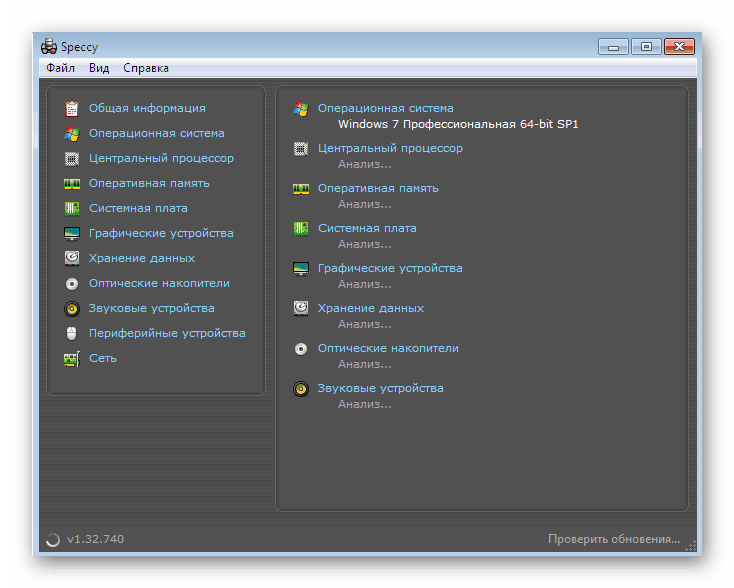Maximize the Speccy window

coord(646,47)
